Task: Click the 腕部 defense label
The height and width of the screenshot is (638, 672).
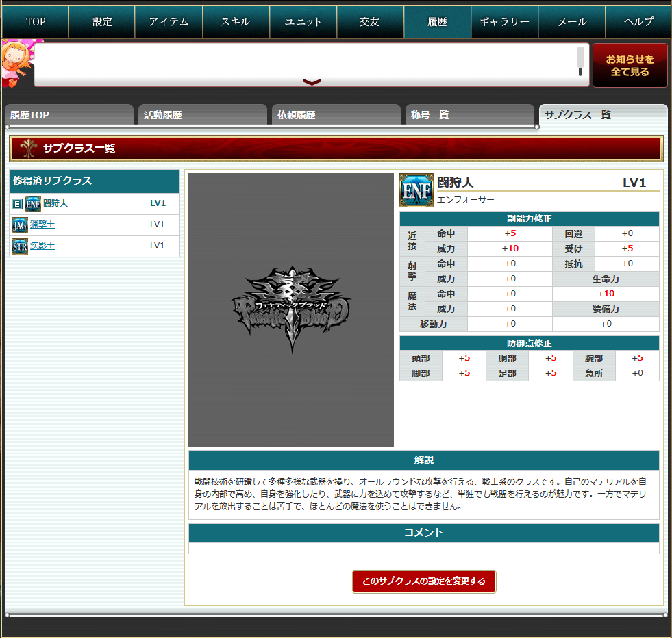Action: pos(594,359)
